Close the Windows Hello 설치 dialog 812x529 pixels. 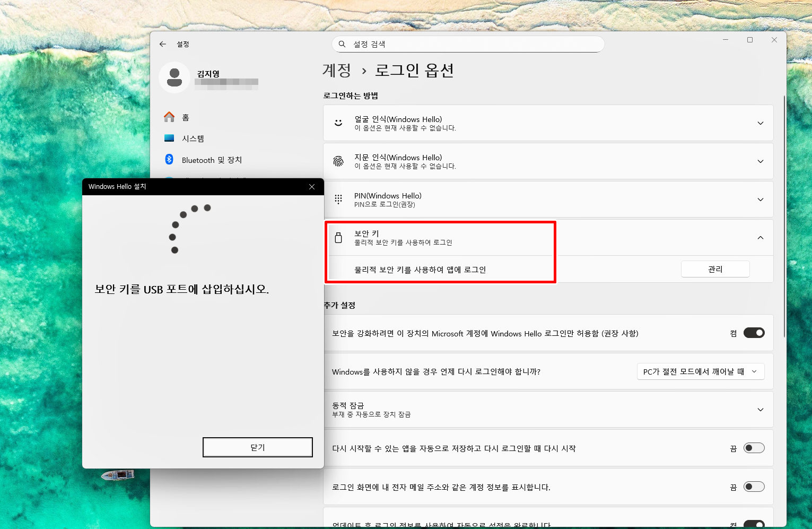pos(312,187)
